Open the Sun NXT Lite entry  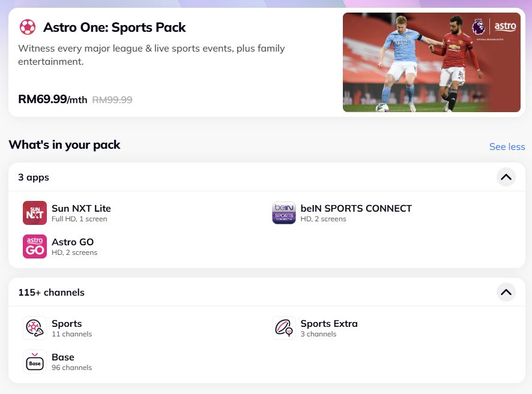(x=81, y=209)
